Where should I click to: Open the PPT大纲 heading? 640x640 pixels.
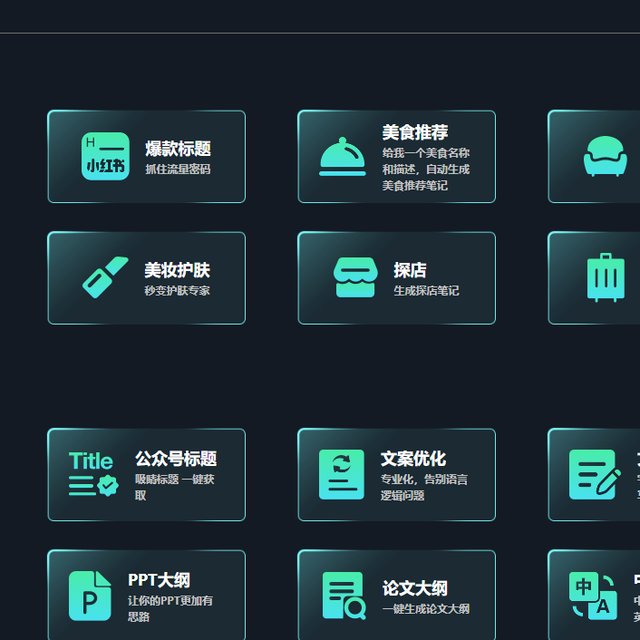click(x=159, y=580)
